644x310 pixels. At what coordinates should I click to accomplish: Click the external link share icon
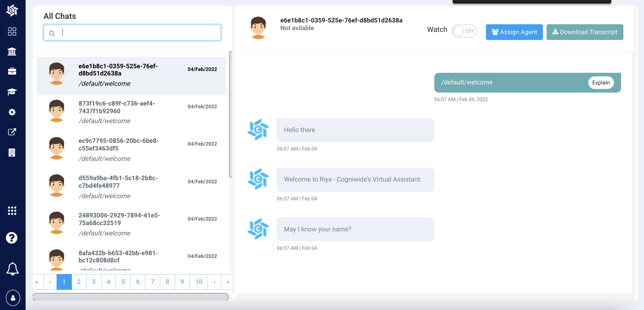coord(12,132)
